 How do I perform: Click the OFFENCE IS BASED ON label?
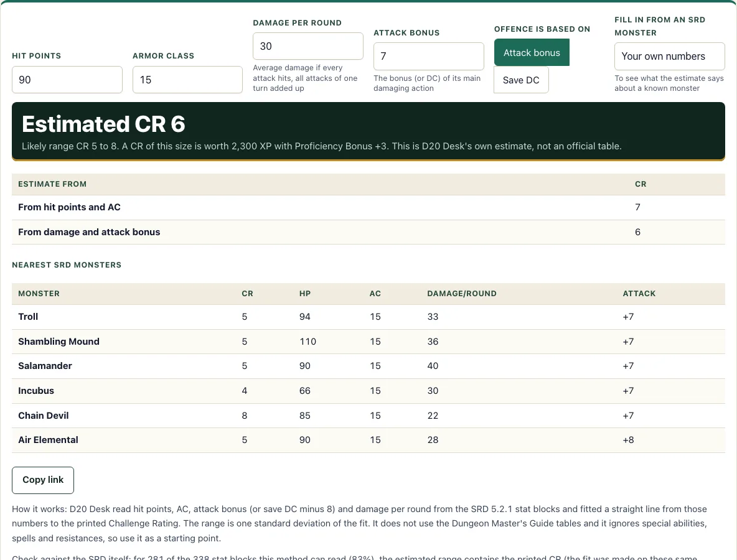click(x=542, y=29)
